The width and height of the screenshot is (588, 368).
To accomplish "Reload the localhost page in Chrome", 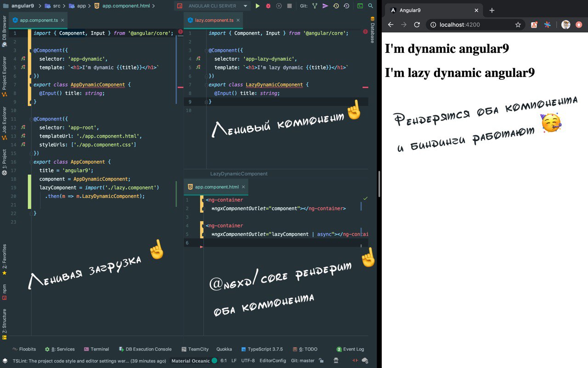I will tap(417, 25).
